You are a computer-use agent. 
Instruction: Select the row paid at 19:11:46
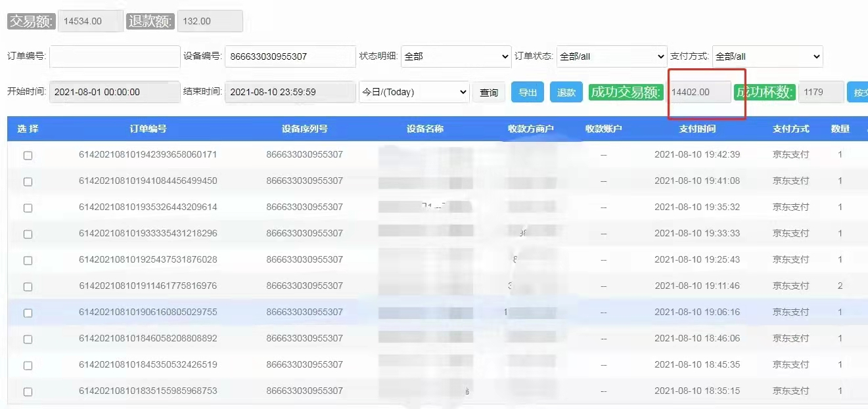pos(28,287)
